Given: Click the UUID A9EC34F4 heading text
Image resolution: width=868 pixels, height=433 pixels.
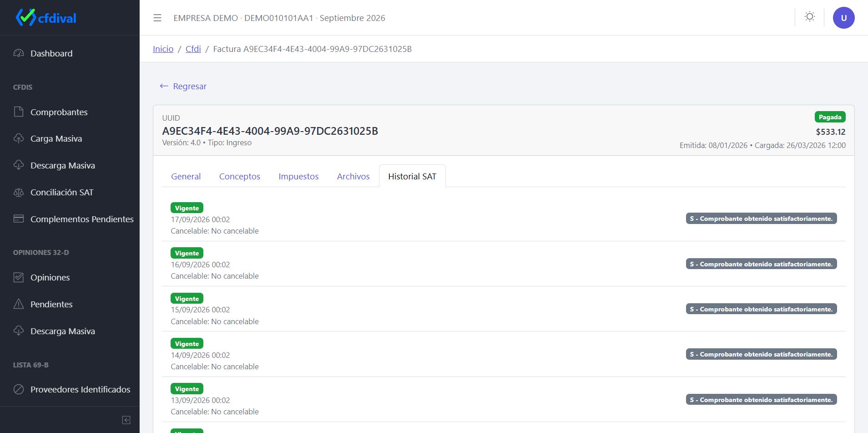Looking at the screenshot, I should pos(270,131).
